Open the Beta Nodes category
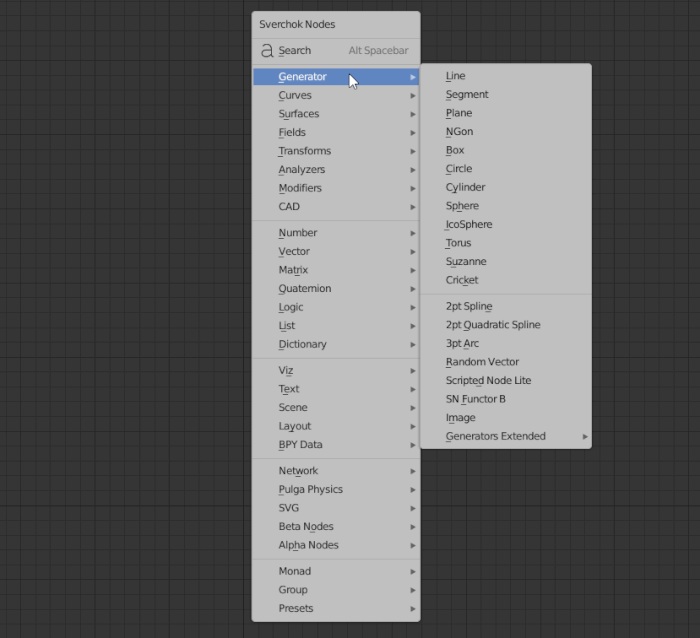This screenshot has width=700, height=638. coord(336,527)
